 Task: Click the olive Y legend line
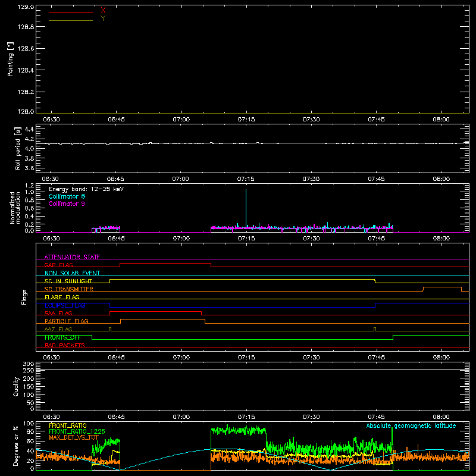coord(71,21)
